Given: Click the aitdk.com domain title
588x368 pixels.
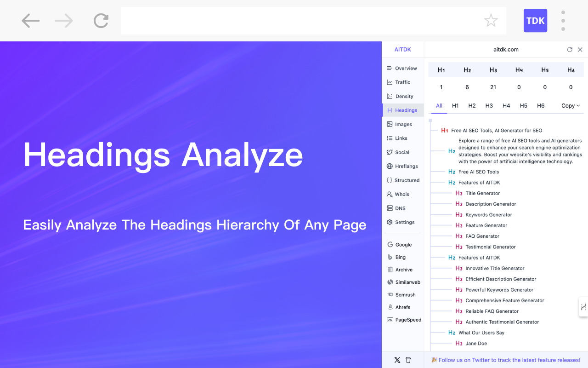Looking at the screenshot, I should (x=506, y=50).
